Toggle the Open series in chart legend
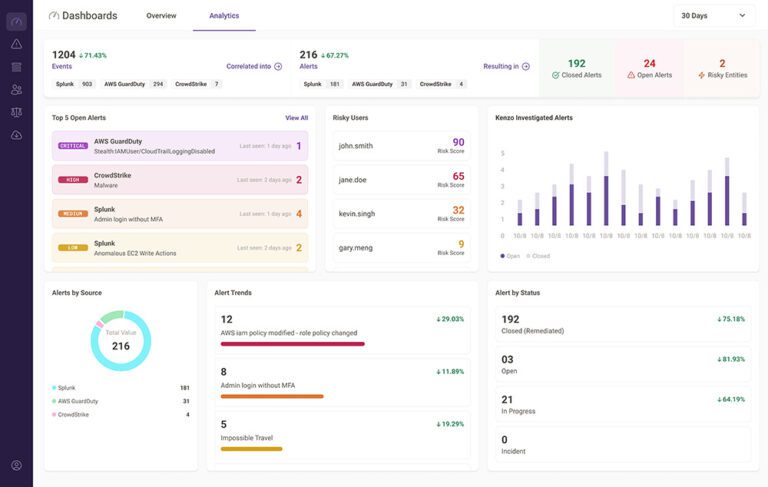This screenshot has height=487, width=768. point(510,256)
